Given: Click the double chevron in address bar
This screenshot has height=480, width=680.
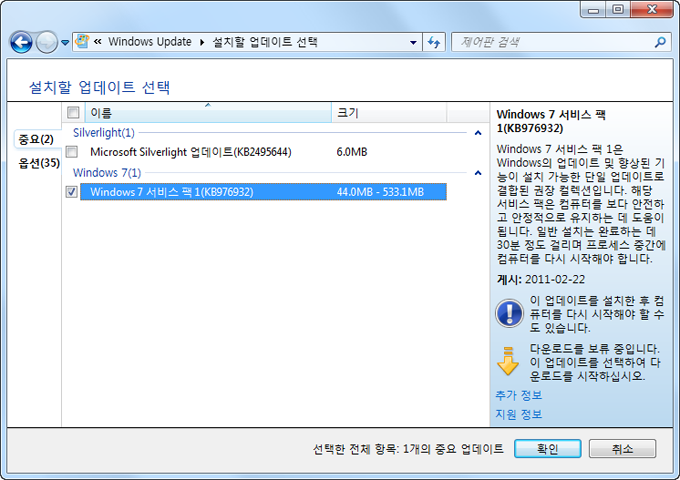Looking at the screenshot, I should pos(98,42).
